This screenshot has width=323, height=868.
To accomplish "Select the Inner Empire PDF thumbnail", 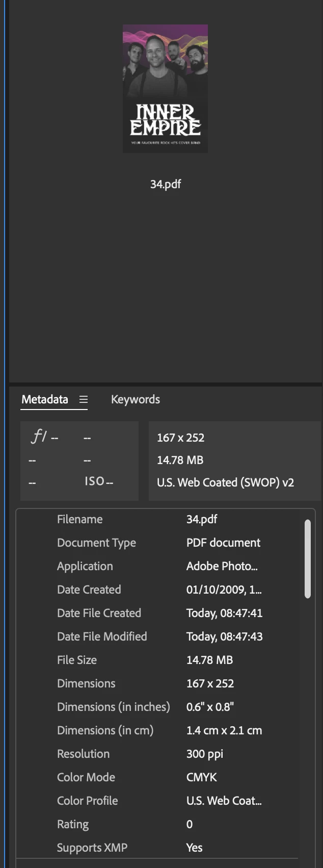I will point(165,89).
